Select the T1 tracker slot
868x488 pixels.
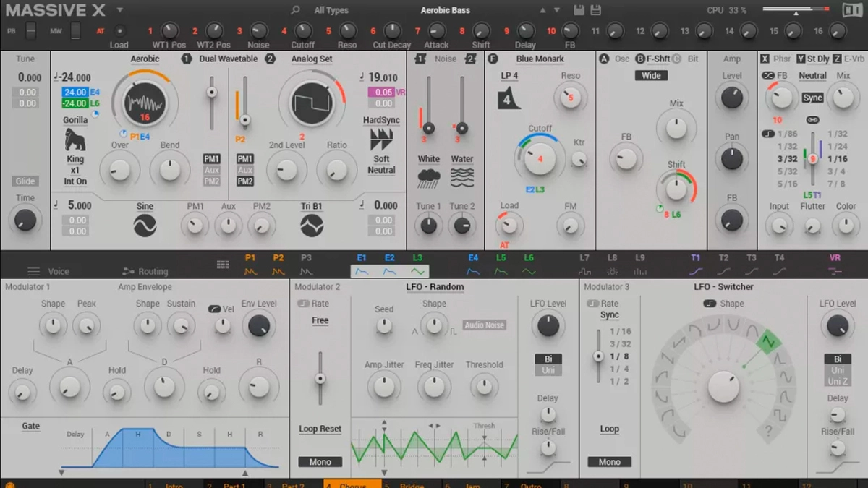(696, 265)
